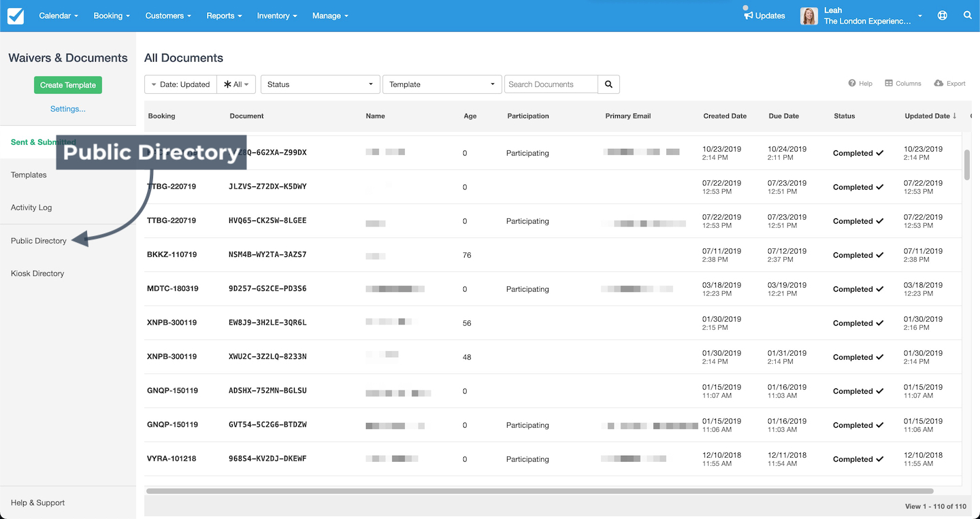Sort by the Status column header

pyautogui.click(x=845, y=116)
